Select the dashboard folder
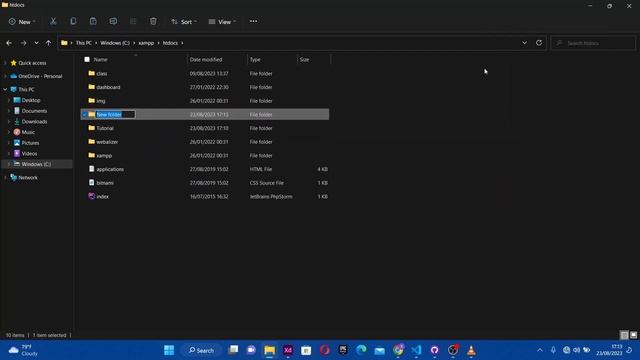 (108, 87)
